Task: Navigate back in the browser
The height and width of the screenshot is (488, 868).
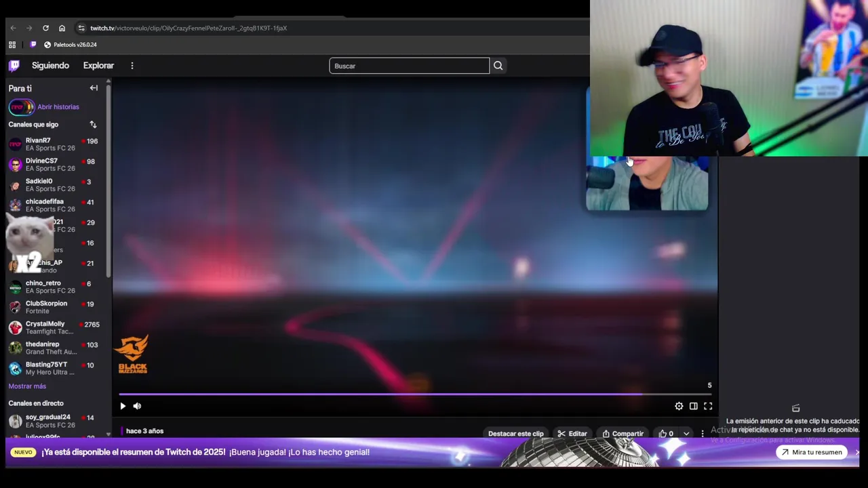Action: pos(13,28)
